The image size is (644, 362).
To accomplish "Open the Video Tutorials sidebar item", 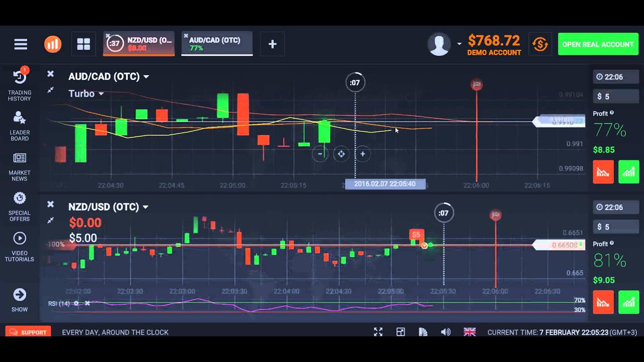I will (x=20, y=247).
